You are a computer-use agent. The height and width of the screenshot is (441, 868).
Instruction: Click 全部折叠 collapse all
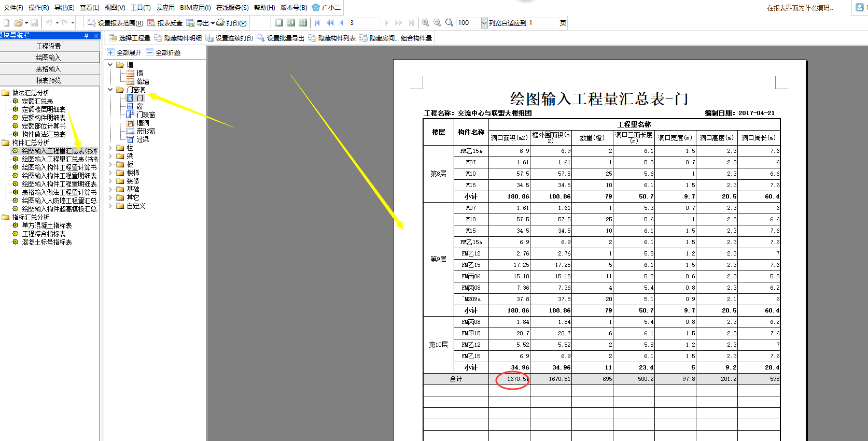coord(163,52)
